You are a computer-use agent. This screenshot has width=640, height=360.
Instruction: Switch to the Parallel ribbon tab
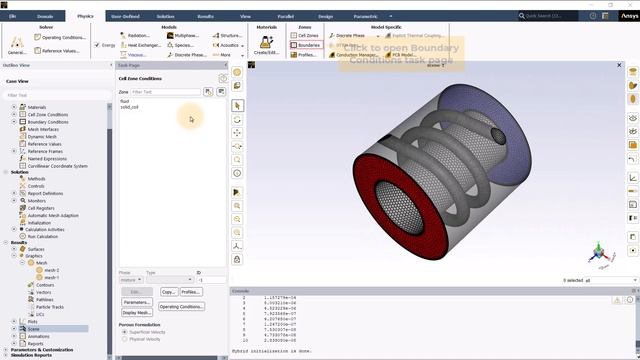pyautogui.click(x=285, y=16)
